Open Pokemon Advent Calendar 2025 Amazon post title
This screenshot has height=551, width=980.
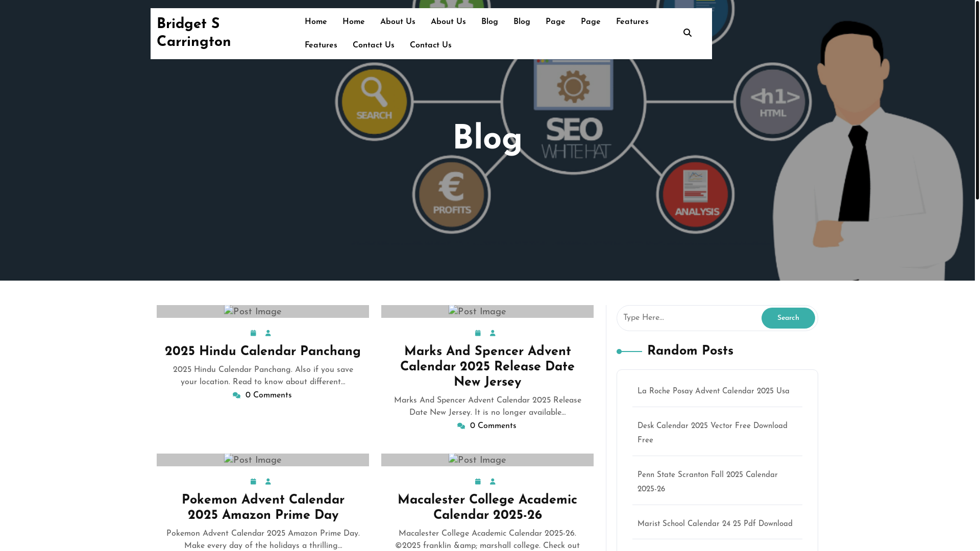click(262, 508)
